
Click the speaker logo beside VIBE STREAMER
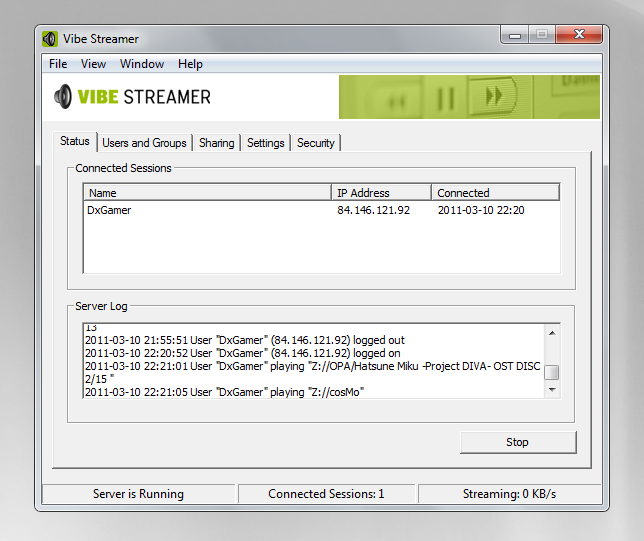[x=64, y=97]
